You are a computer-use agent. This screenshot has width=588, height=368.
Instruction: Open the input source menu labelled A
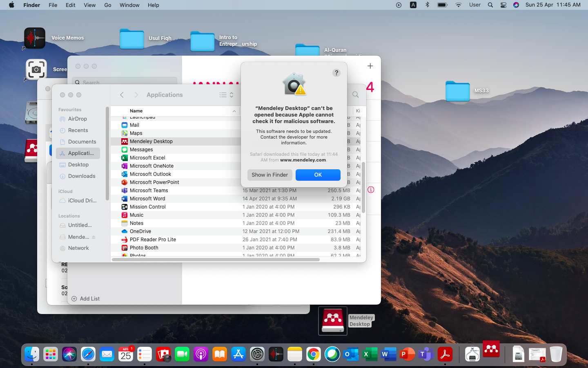coord(413,5)
